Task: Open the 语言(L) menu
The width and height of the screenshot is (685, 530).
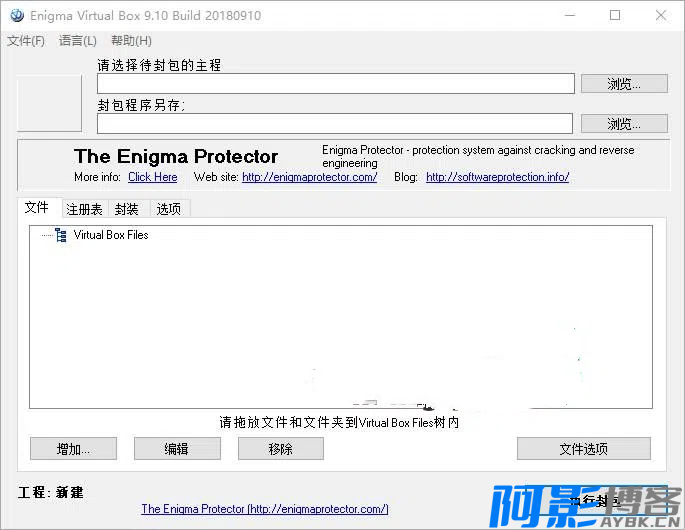Action: (x=78, y=41)
